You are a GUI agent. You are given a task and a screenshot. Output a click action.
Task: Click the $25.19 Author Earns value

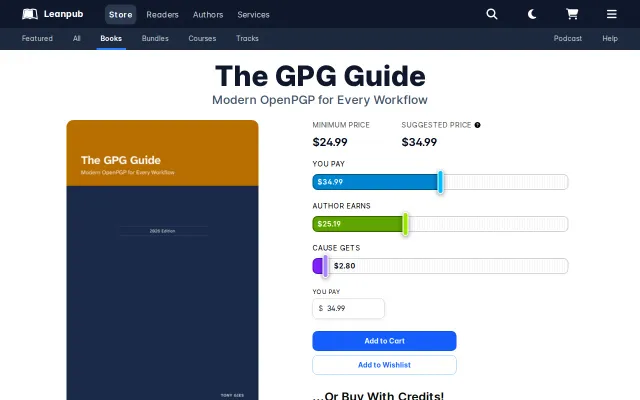[x=329, y=224]
